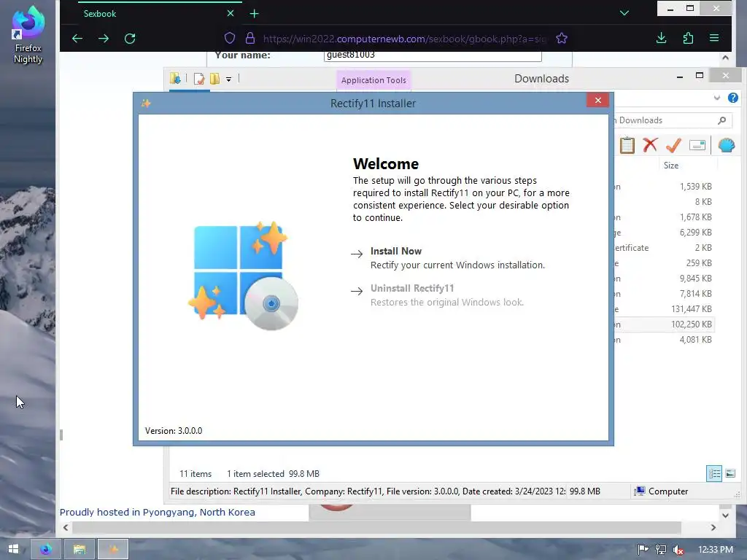Open the Application Tools ribbon tab
The image size is (747, 560).
coord(373,80)
